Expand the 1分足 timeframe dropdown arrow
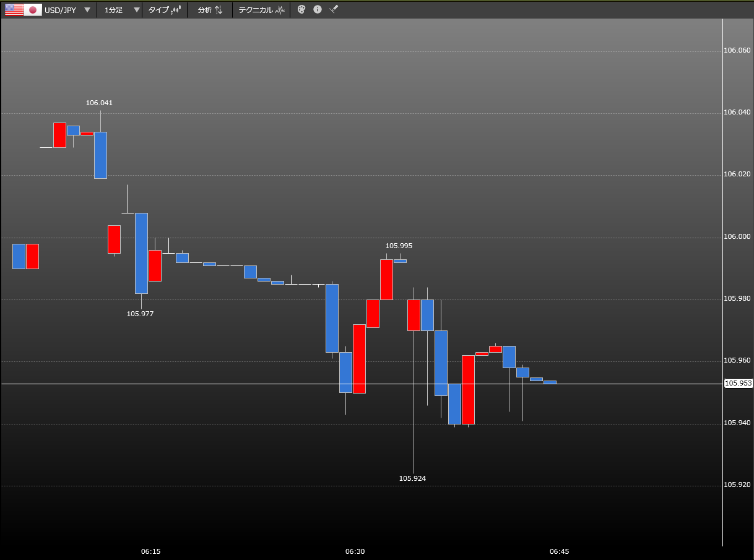Screen dimensions: 754x560 [x=137, y=10]
